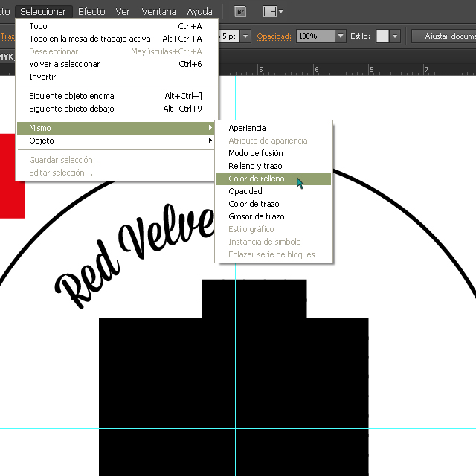Open the Bridge (Br) icon

(240, 12)
